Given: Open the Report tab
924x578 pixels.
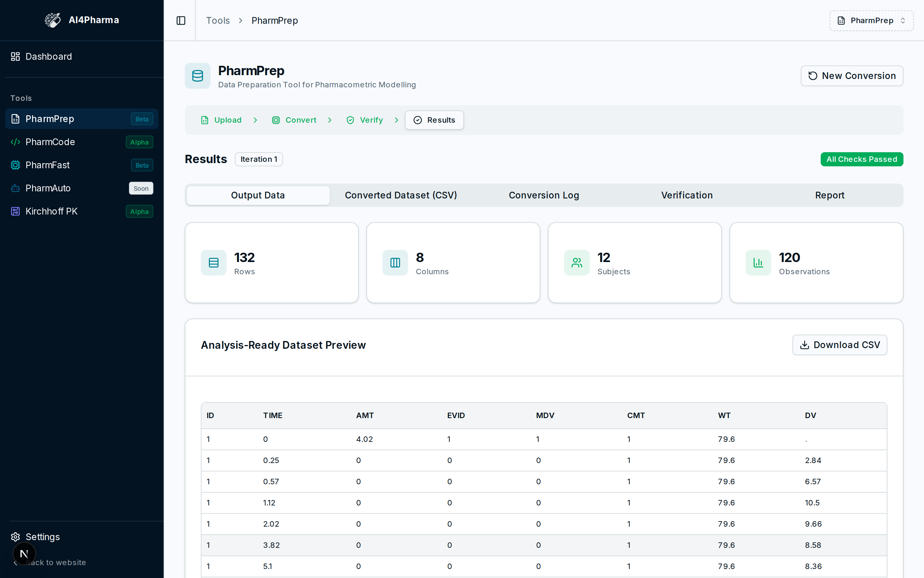Looking at the screenshot, I should click(x=830, y=195).
